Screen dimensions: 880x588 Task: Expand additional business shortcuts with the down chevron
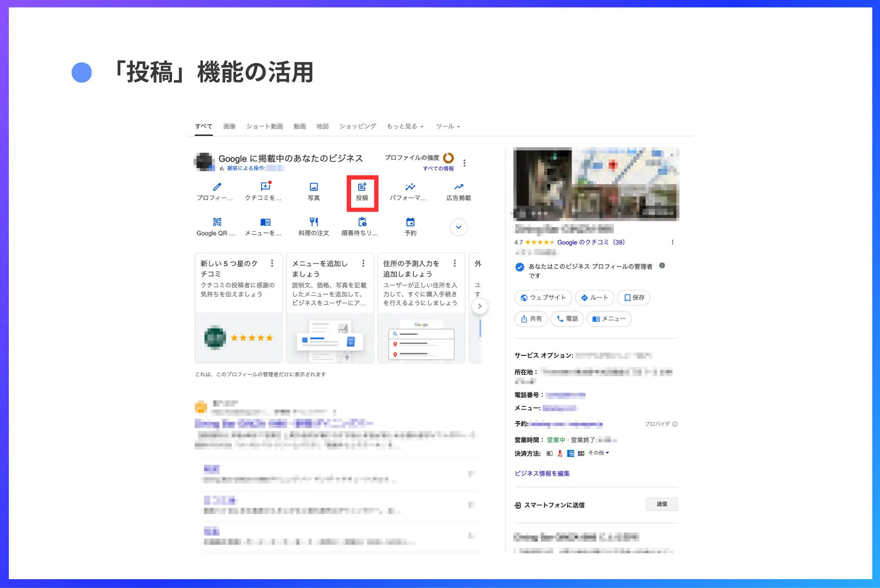[458, 227]
